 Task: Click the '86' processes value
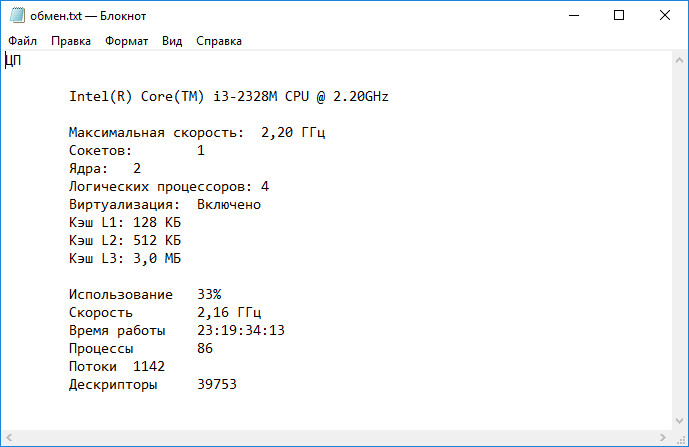point(205,349)
